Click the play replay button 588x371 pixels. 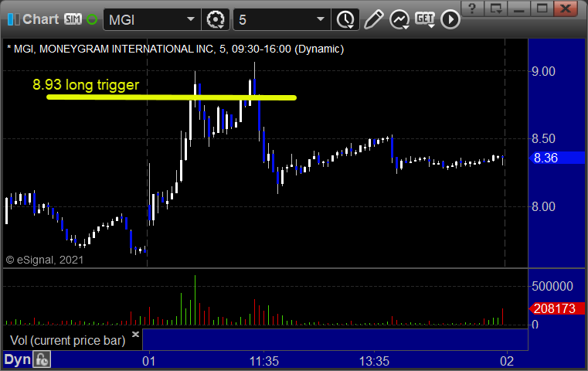(x=450, y=19)
